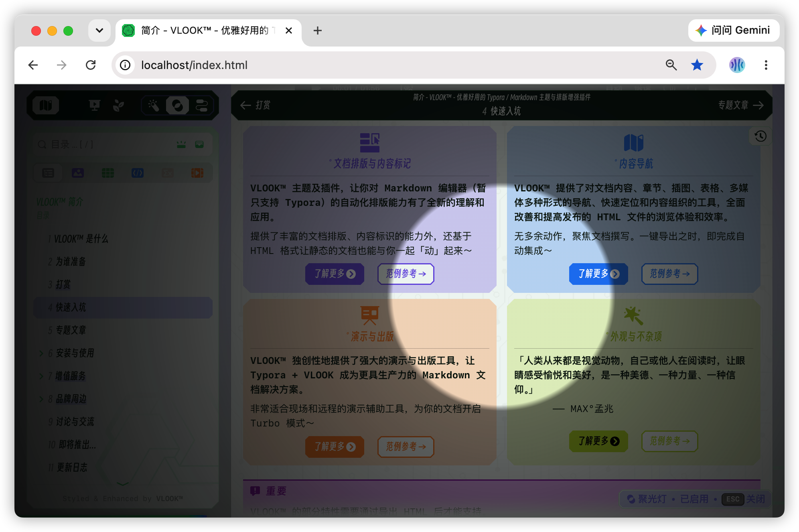The width and height of the screenshot is (799, 532).
Task: Go to outline item 10 即将推出…
Action: pyautogui.click(x=72, y=445)
